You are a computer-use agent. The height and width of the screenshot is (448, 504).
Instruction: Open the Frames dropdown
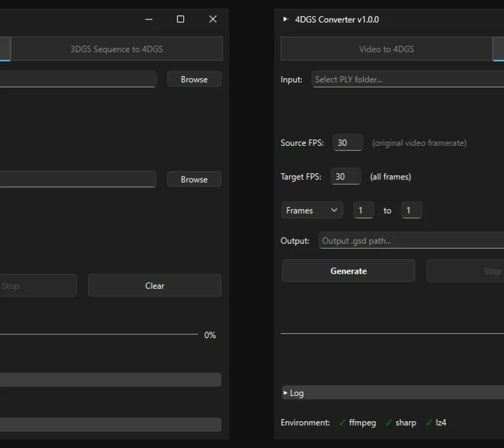pyautogui.click(x=312, y=210)
